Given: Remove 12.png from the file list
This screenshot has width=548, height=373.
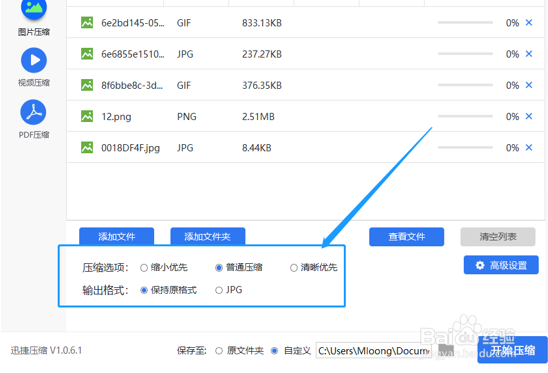Looking at the screenshot, I should [x=529, y=116].
